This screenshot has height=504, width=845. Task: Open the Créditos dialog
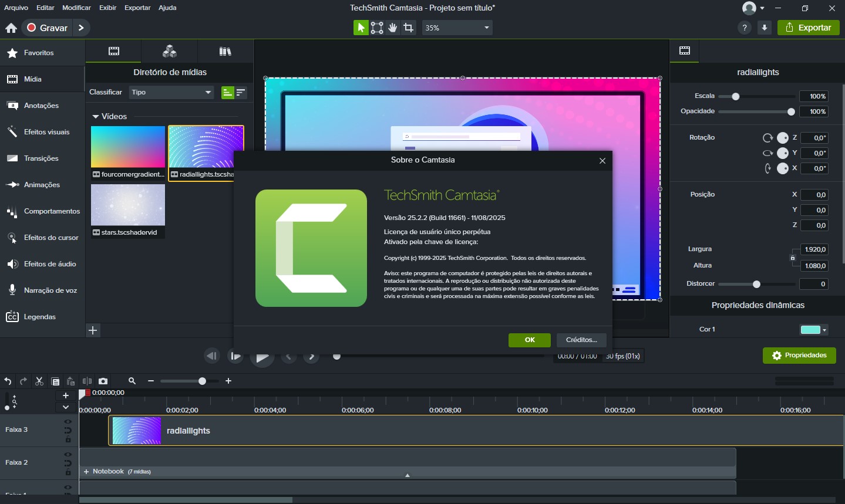click(x=581, y=340)
